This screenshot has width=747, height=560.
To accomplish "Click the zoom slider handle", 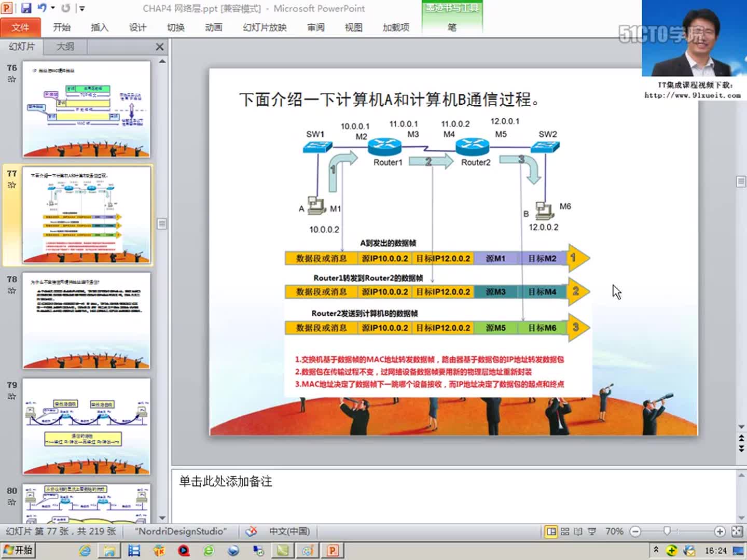I will click(667, 530).
